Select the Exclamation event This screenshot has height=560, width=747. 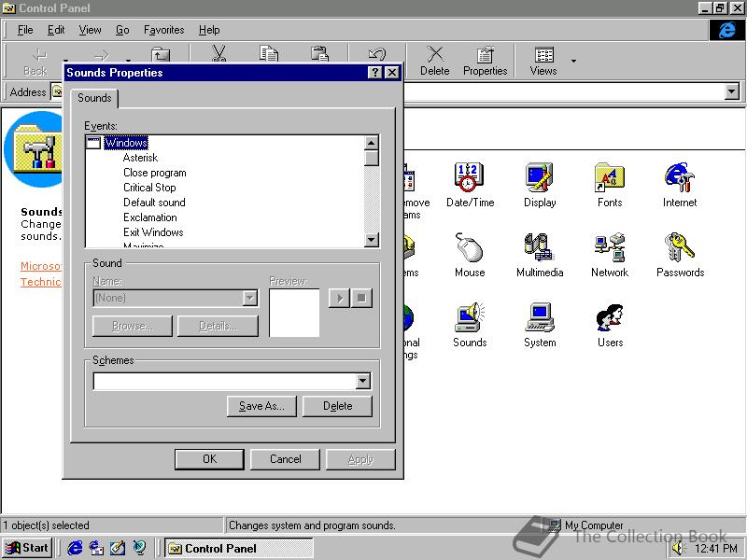150,217
